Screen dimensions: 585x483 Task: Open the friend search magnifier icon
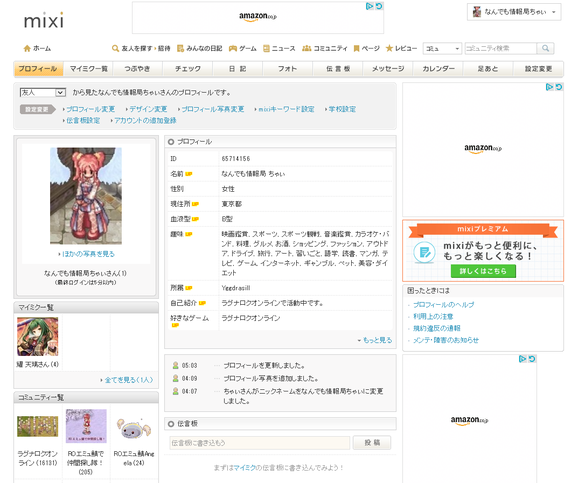[x=115, y=48]
